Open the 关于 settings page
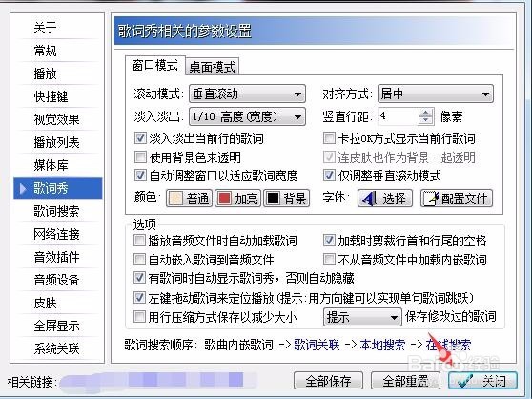 click(x=45, y=28)
